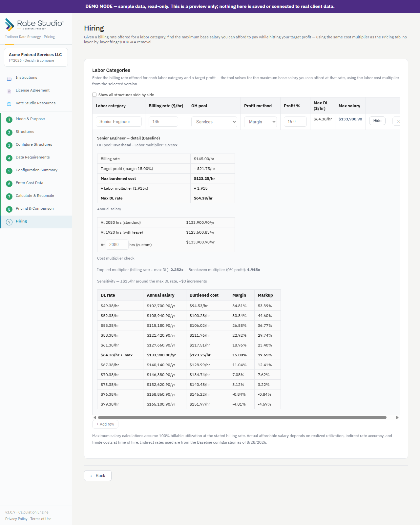Click the Target profit – $21.75/hr value
This screenshot has height=525, width=420.
pos(204,169)
